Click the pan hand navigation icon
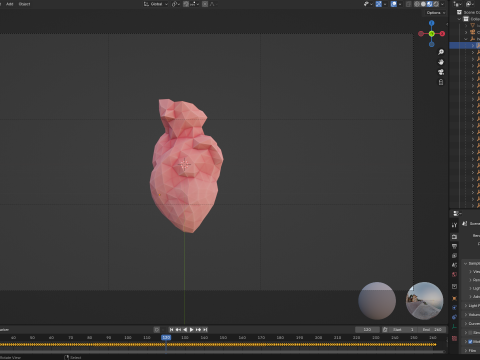Screen dimensions: 480x360 [x=441, y=62]
